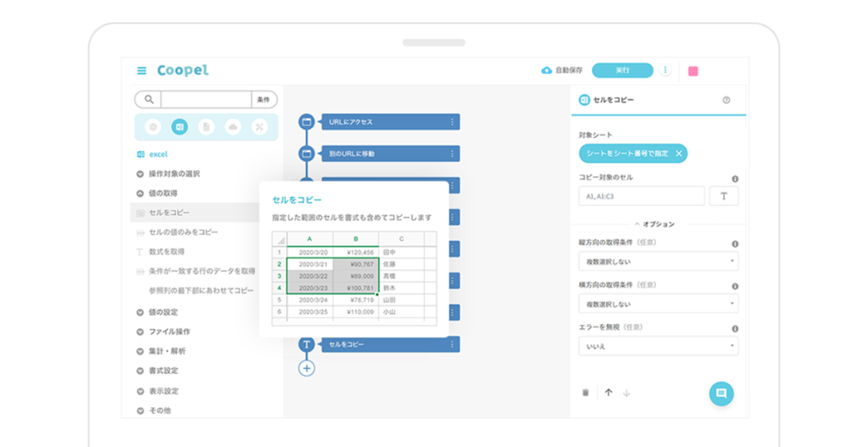Select セルの値のみをコピー in the action list
Image resolution: width=868 pixels, height=447 pixels.
[183, 232]
